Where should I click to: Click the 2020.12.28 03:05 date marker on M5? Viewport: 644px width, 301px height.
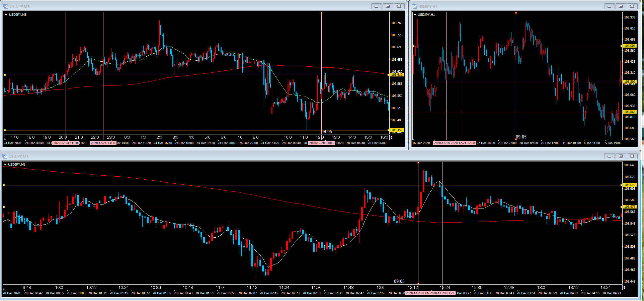(321, 143)
